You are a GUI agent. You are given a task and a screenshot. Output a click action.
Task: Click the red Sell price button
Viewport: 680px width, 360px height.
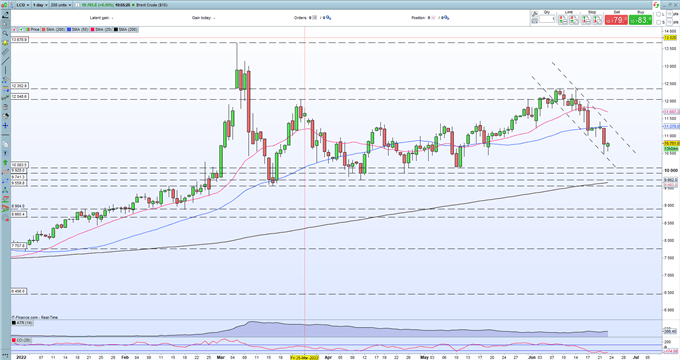(616, 20)
